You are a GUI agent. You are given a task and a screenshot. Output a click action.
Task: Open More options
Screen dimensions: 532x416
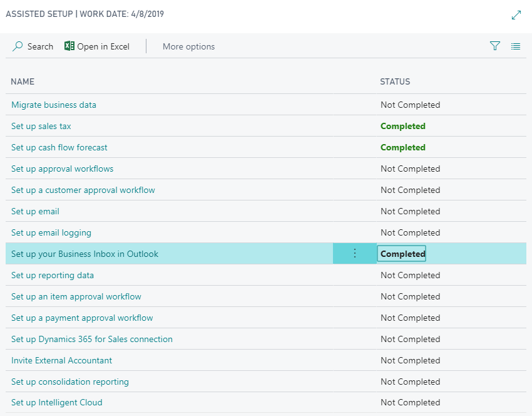pos(190,46)
